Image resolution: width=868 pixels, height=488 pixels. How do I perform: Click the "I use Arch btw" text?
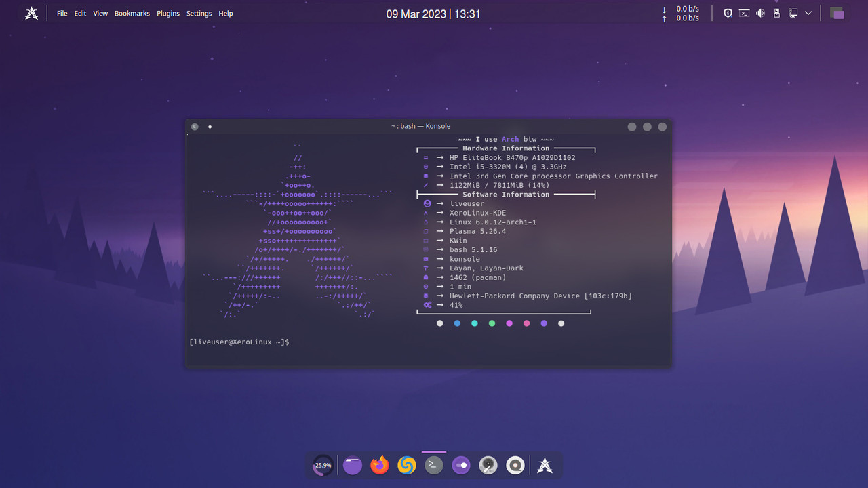point(506,139)
